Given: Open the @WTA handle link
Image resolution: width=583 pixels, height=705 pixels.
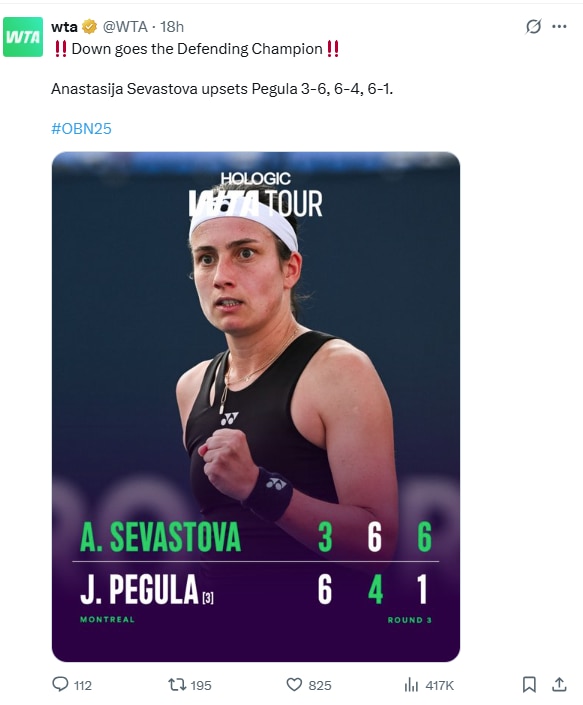Looking at the screenshot, I should [x=125, y=27].
